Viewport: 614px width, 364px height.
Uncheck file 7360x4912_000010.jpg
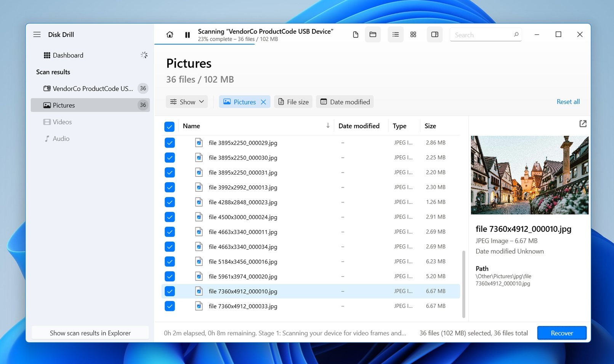point(170,292)
